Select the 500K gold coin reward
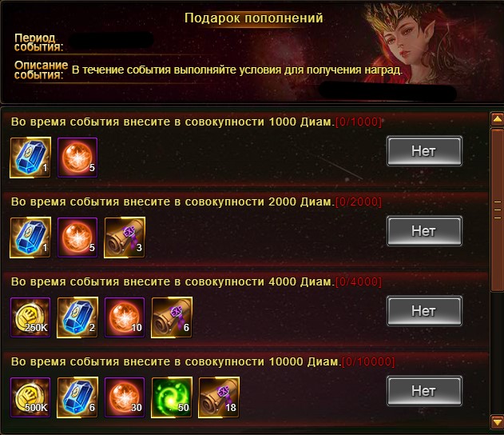 [x=30, y=397]
